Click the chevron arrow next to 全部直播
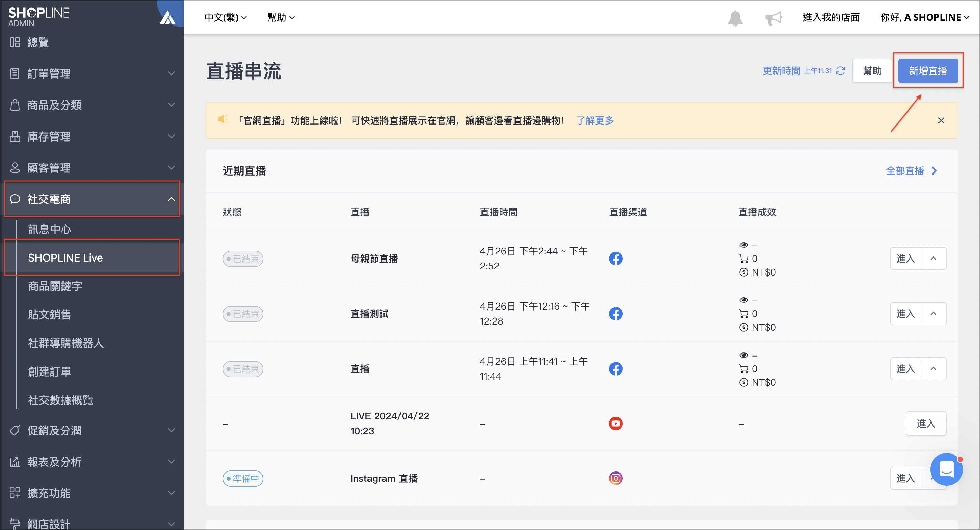 (934, 171)
